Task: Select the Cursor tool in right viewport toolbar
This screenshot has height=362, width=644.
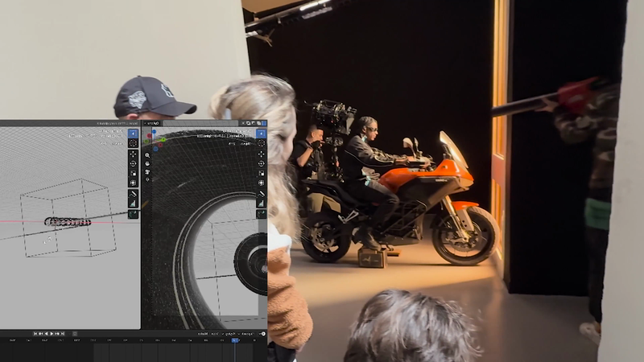Action: click(x=261, y=143)
